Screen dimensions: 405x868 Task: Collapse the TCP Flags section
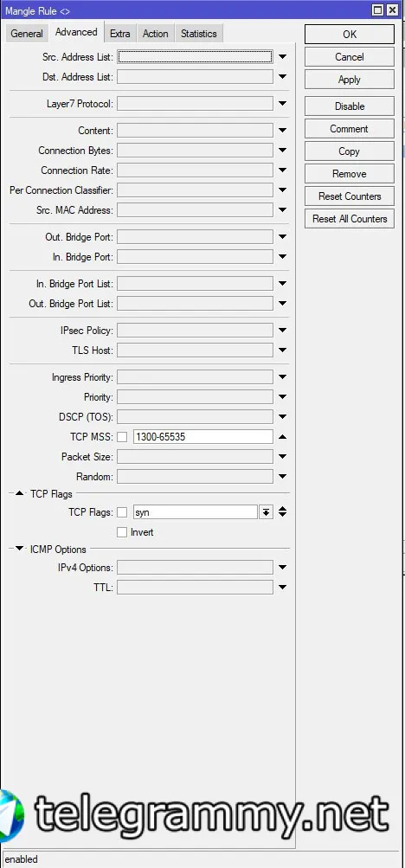pyautogui.click(x=19, y=493)
